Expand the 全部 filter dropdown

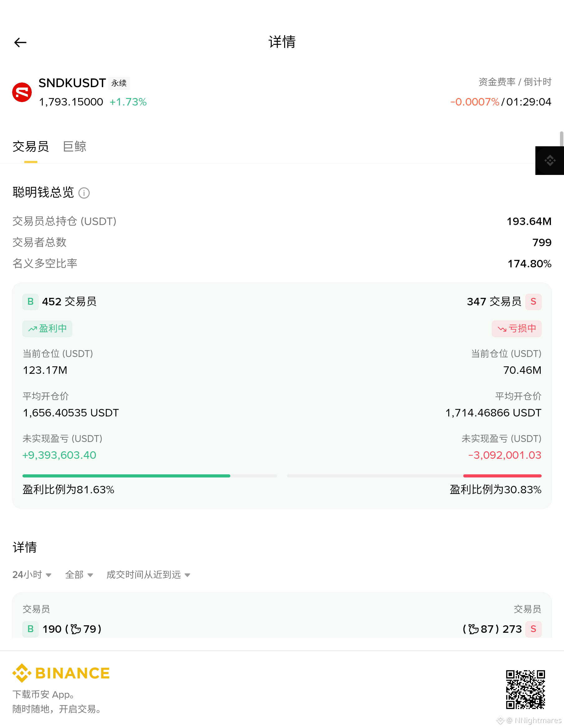click(79, 575)
